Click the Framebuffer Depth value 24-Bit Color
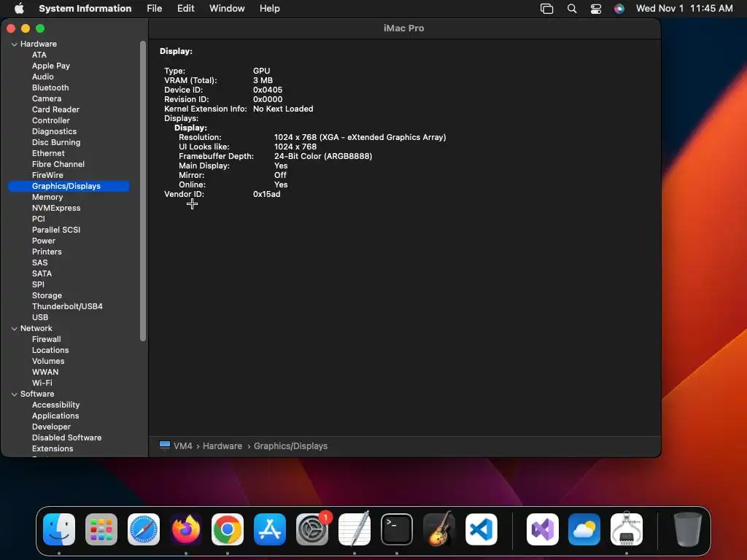Viewport: 747px width, 560px height. click(323, 156)
